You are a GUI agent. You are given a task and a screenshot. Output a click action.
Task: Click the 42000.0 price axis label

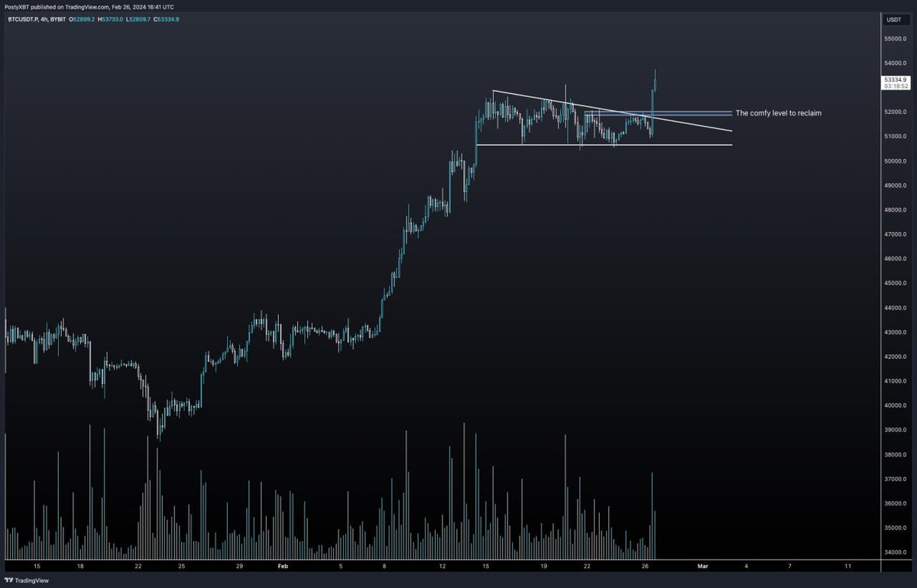(896, 357)
